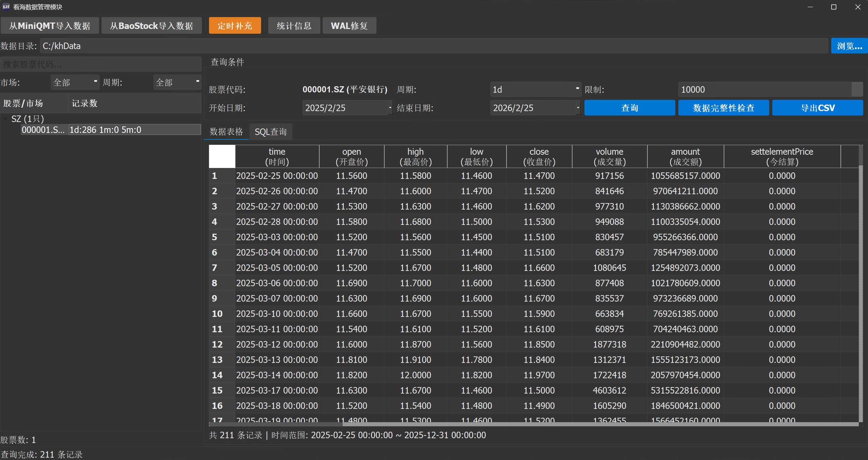Viewport: 868px width, 460px height.
Task: Select the 数据表格 tab
Action: (226, 132)
